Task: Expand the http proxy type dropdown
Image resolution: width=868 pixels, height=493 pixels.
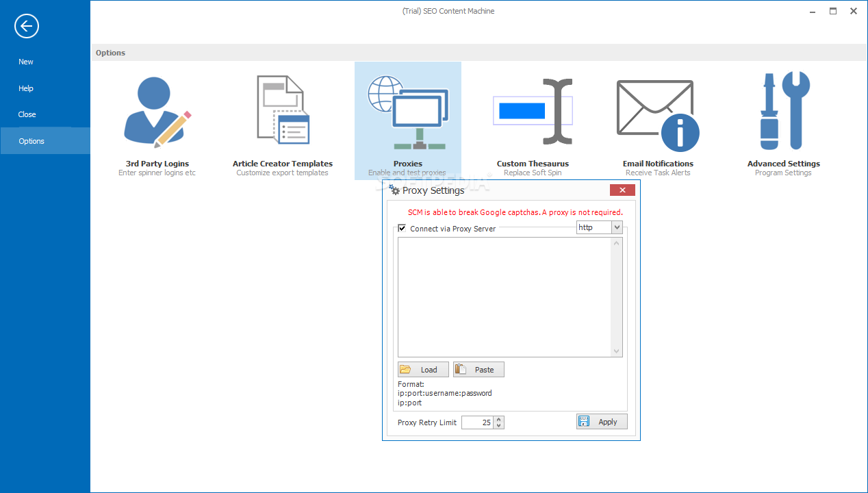Action: [617, 227]
